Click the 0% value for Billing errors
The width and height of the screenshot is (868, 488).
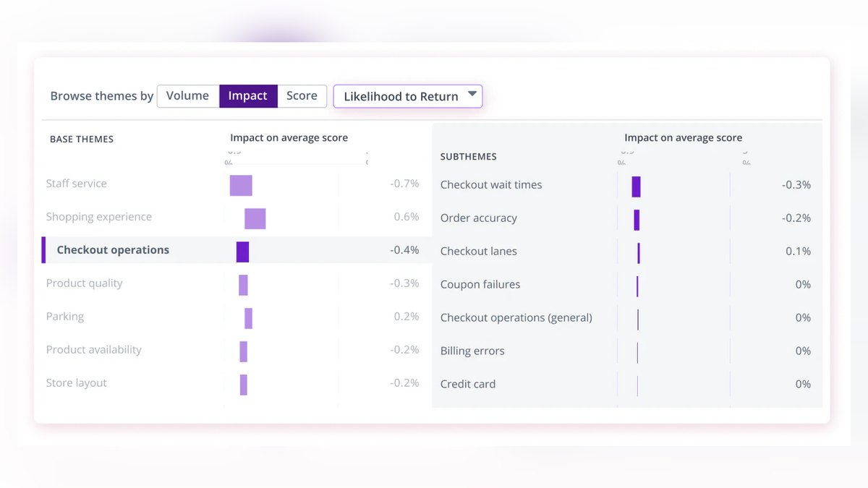coord(803,351)
